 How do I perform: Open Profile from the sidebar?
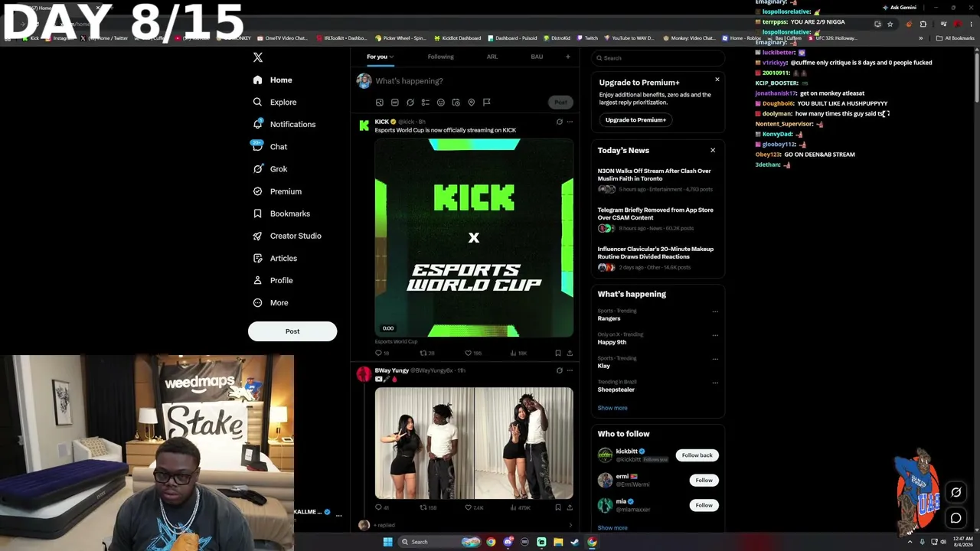(x=273, y=281)
